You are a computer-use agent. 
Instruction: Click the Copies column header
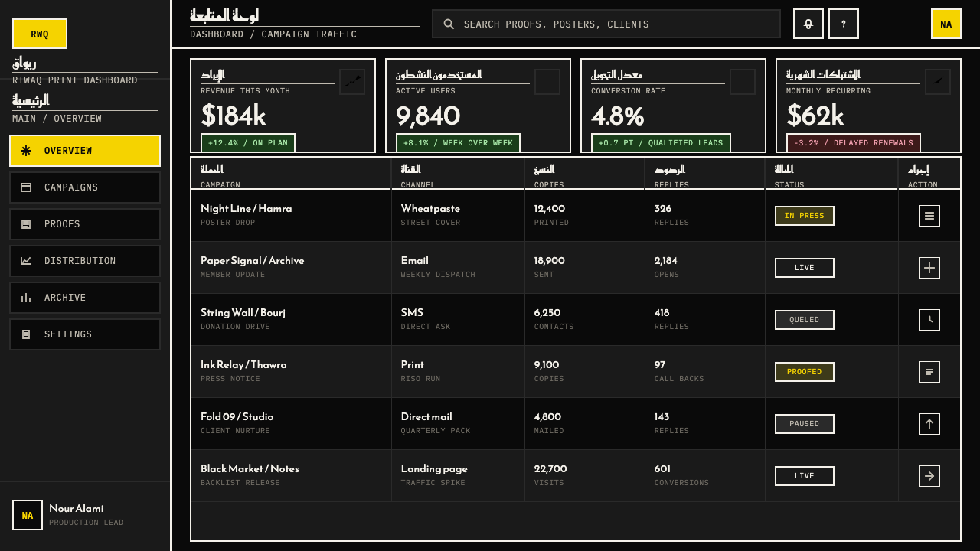[585, 174]
